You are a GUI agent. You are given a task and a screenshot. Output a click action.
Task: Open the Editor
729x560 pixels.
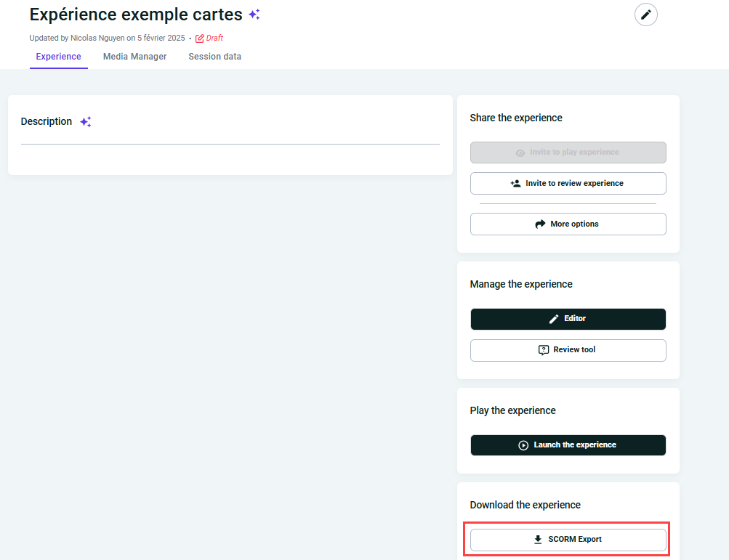568,319
